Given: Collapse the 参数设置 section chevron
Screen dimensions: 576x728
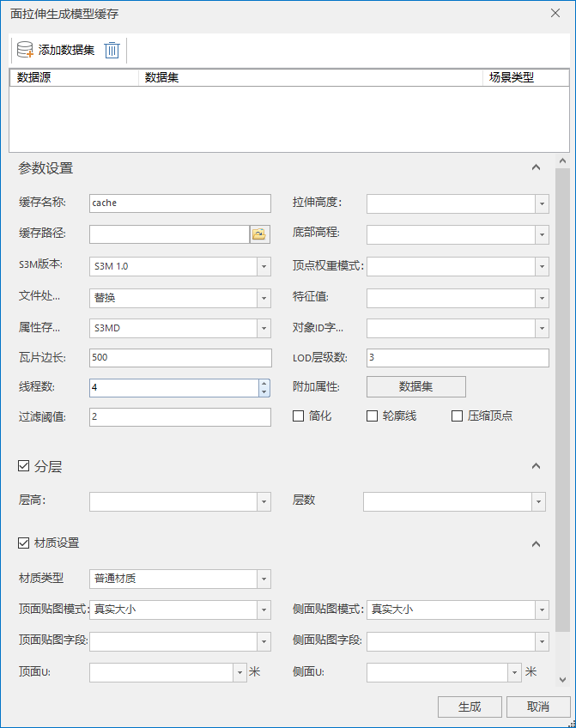Looking at the screenshot, I should [536, 168].
